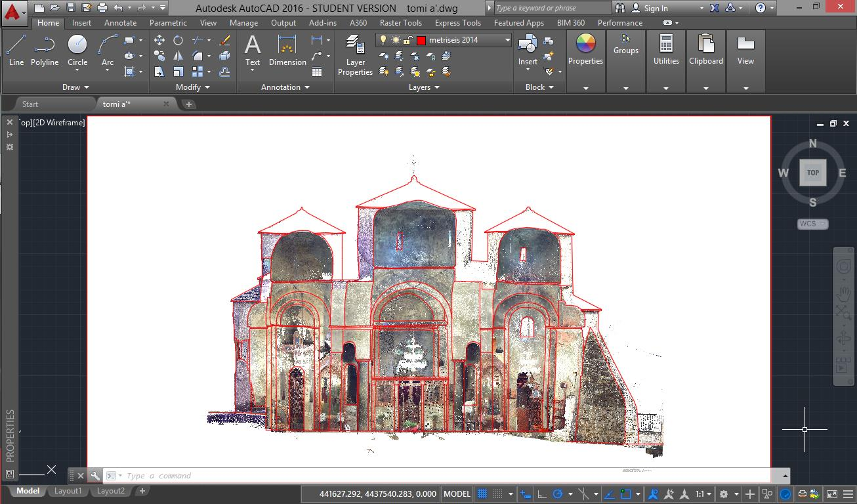Expand the Modify panel
Screen dimensions: 857x504
pyautogui.click(x=193, y=87)
